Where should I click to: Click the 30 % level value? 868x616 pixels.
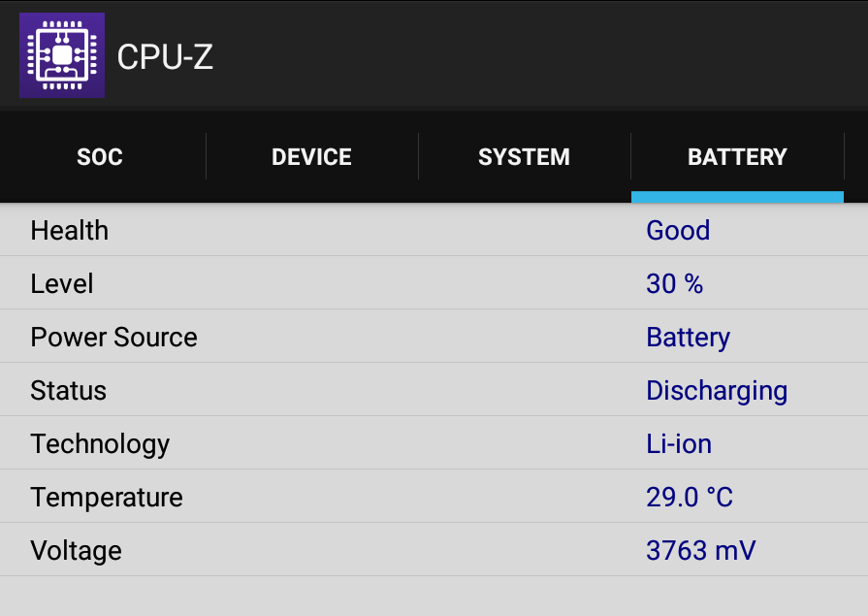click(675, 283)
